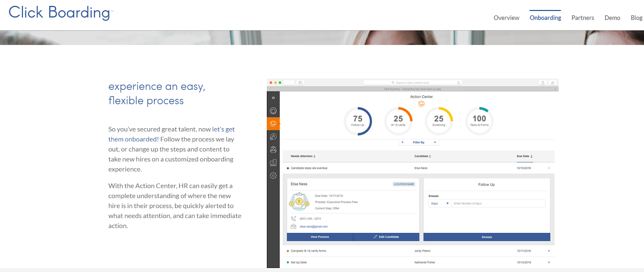The image size is (644, 272).
Task: Expand the Jordy Peters row with plus
Action: 549,251
